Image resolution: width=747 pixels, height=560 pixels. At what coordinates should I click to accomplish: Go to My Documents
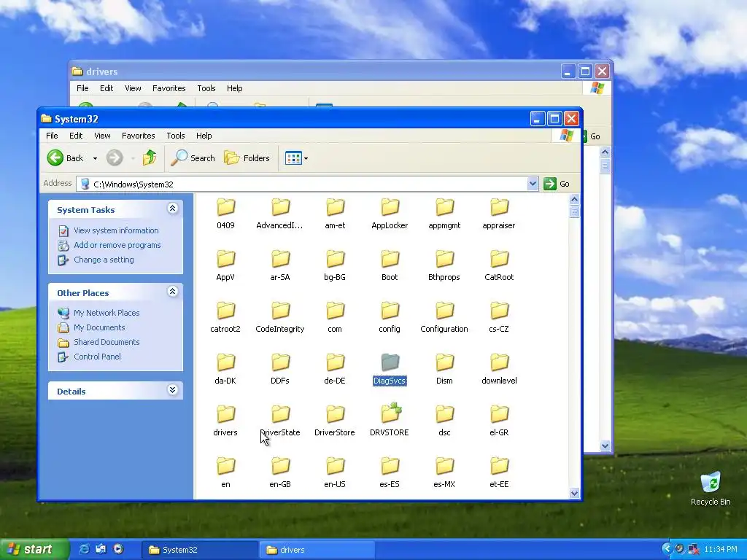click(x=99, y=327)
